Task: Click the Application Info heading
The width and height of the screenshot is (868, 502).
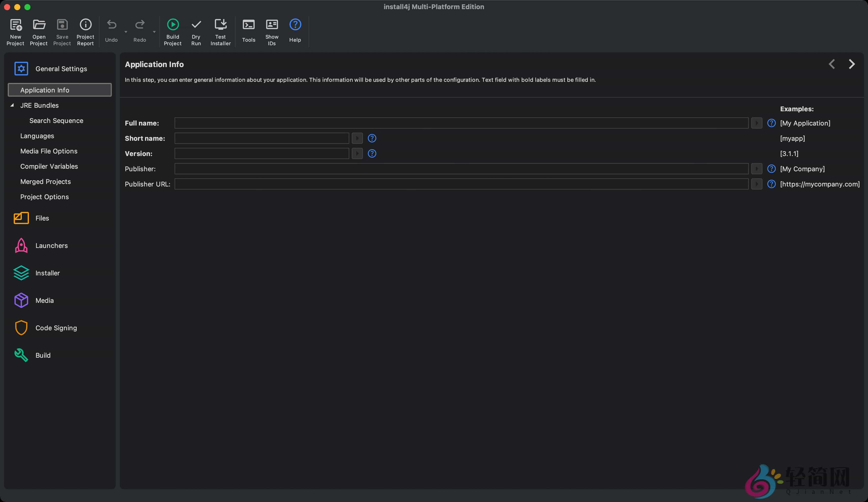Action: (154, 64)
